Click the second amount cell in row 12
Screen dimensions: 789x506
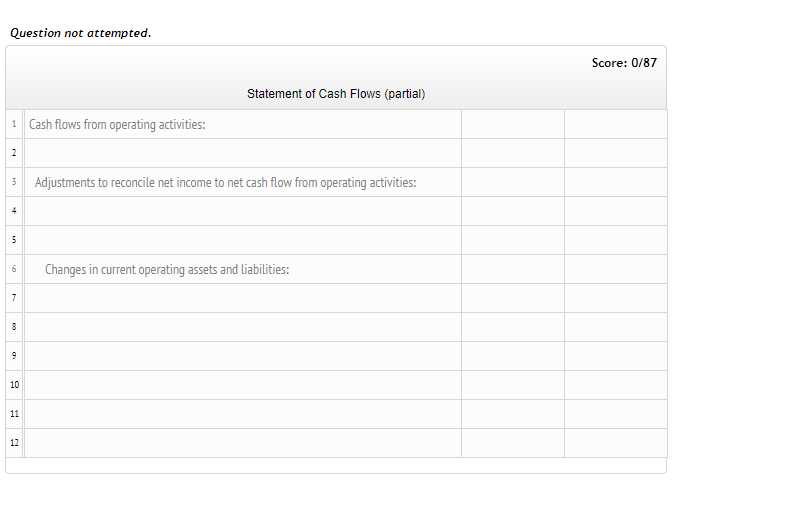click(x=616, y=443)
